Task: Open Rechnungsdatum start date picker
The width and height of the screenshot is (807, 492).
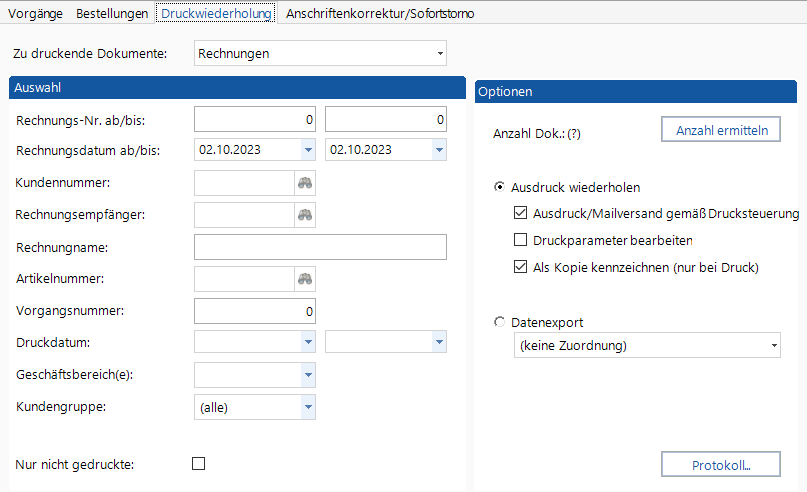Action: point(308,150)
